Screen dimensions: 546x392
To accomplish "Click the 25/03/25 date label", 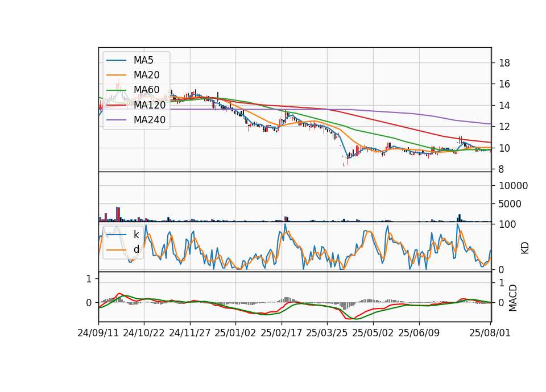I will click(x=327, y=333).
